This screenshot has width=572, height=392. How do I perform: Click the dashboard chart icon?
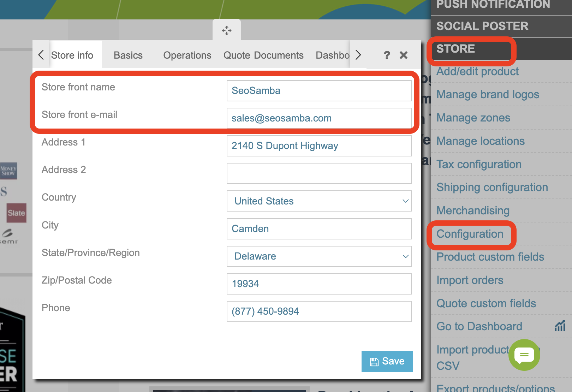[560, 326]
